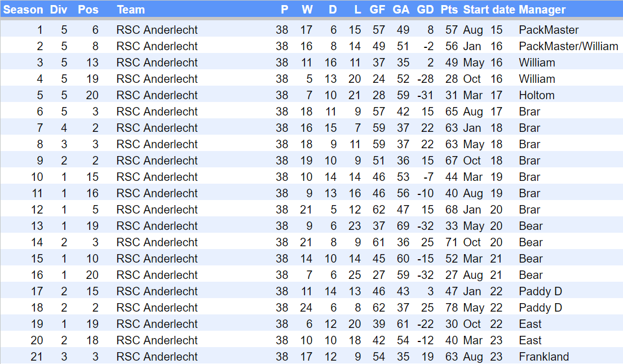Click the Season column header
This screenshot has width=623, height=364.
[23, 10]
